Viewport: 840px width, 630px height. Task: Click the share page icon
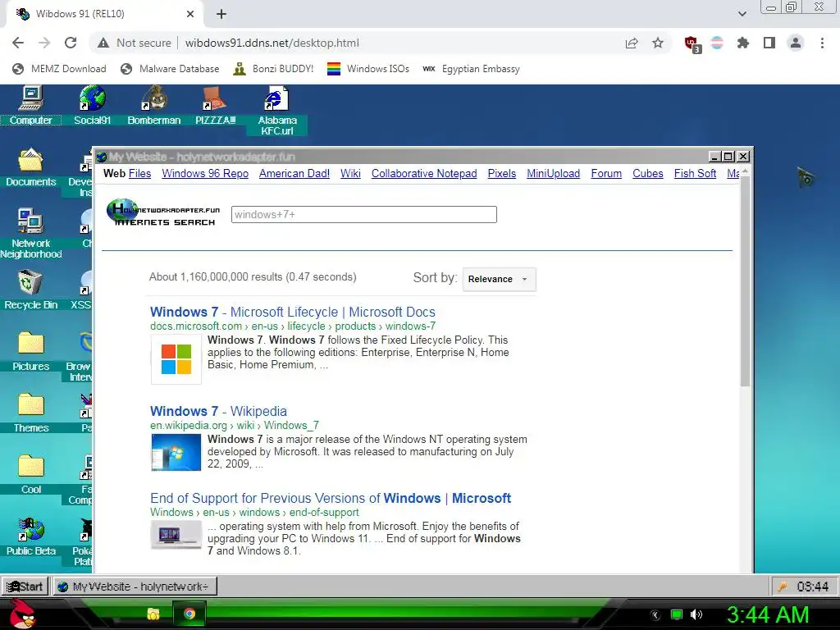pos(632,43)
